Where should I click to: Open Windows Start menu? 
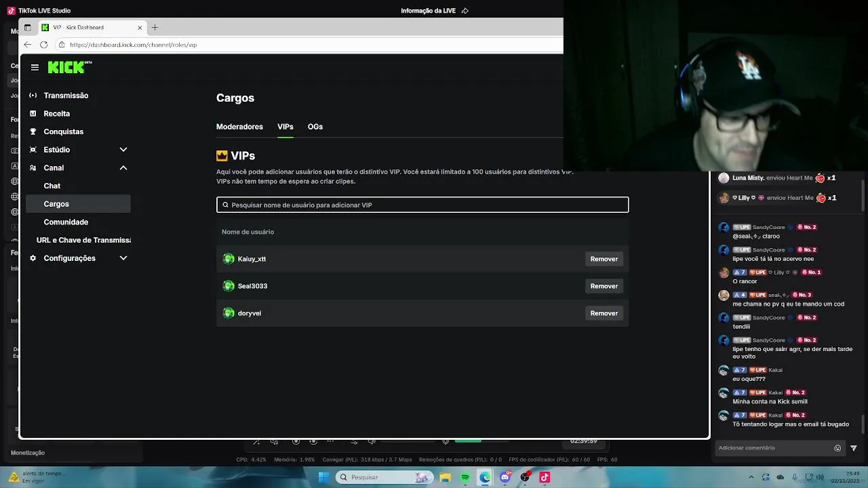(x=323, y=477)
